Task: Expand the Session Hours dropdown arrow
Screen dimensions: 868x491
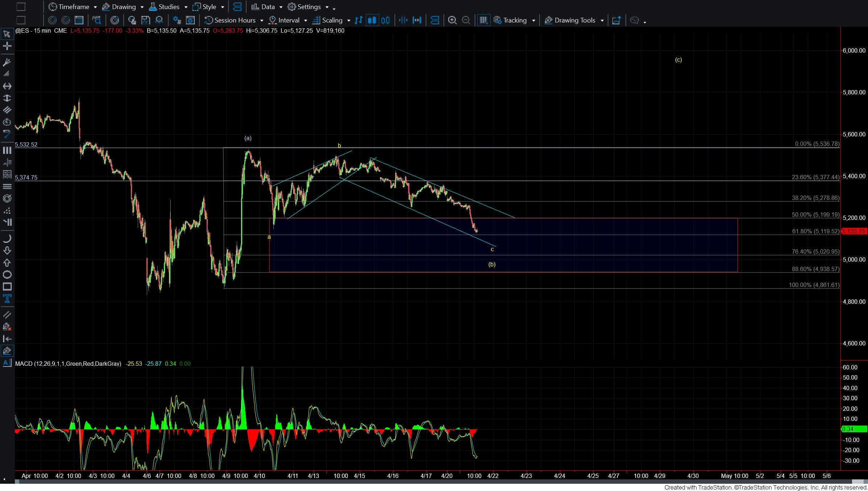Action: point(262,21)
